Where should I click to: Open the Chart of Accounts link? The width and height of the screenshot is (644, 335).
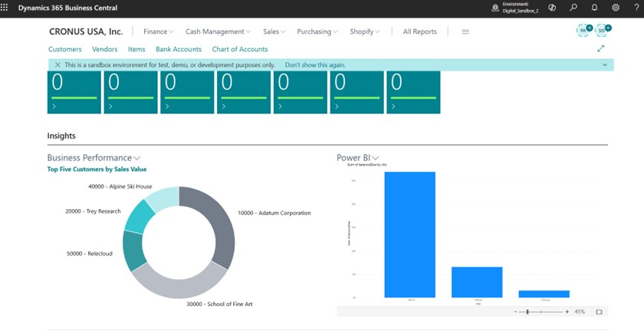pyautogui.click(x=240, y=49)
